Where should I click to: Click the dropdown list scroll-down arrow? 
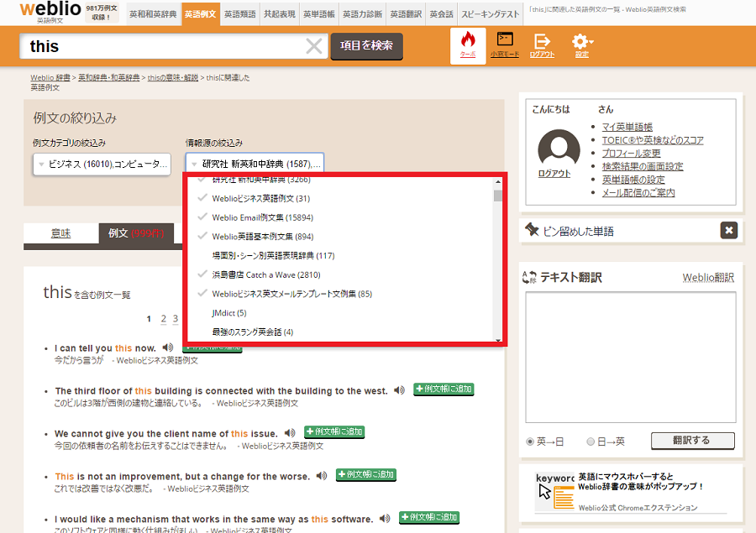point(497,340)
